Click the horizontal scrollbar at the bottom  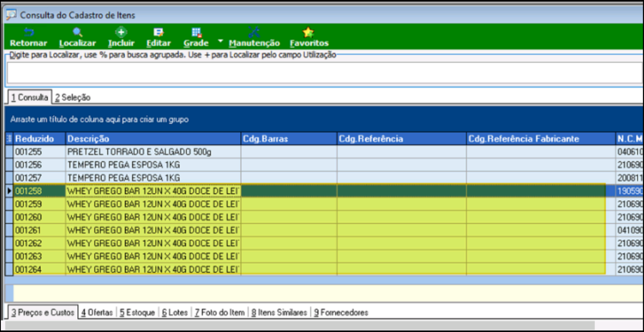coord(300,325)
